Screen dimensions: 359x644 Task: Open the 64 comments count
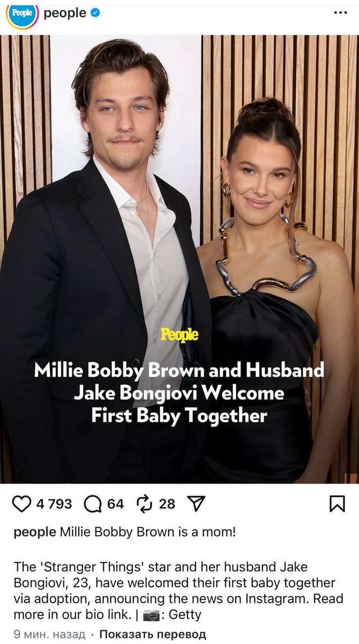click(x=115, y=504)
